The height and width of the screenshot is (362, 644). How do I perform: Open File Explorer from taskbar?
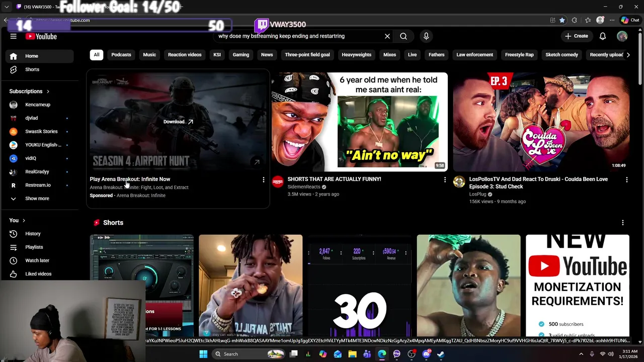tap(352, 354)
